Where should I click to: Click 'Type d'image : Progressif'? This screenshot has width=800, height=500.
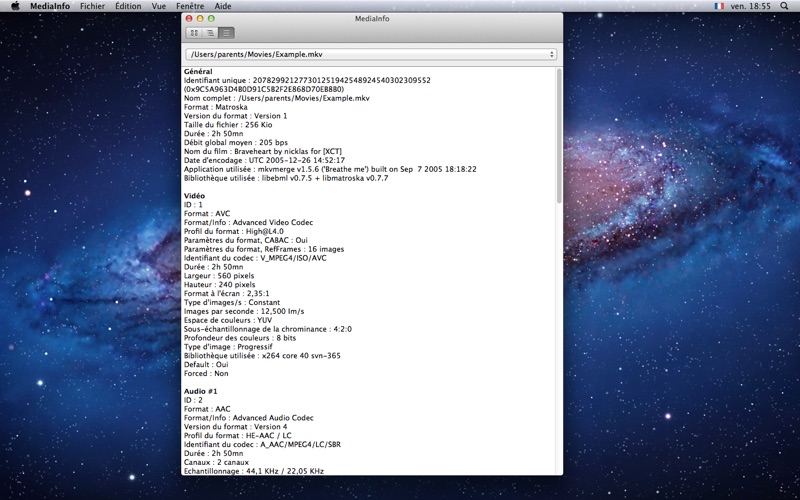pyautogui.click(x=228, y=347)
